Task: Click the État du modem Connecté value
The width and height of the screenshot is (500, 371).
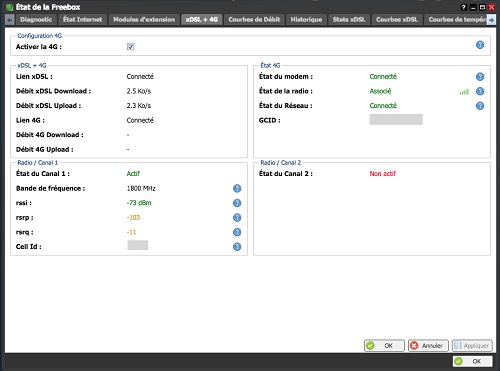Action: [x=383, y=77]
